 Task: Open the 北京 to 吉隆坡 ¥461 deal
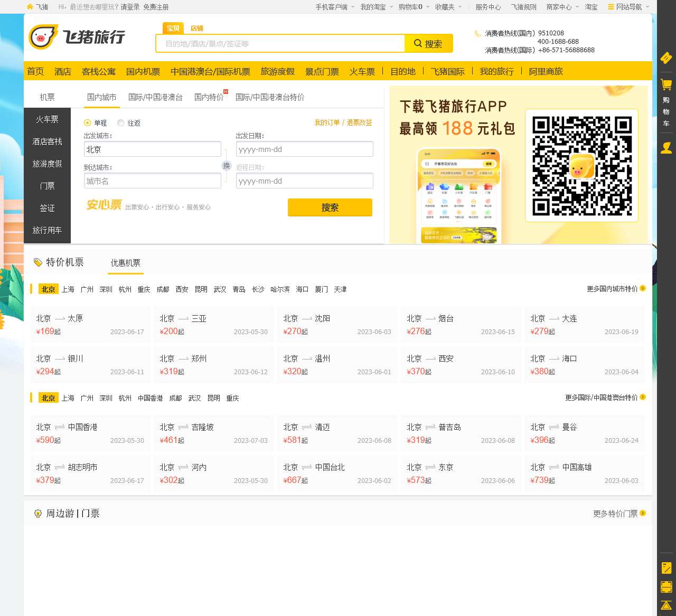[214, 433]
